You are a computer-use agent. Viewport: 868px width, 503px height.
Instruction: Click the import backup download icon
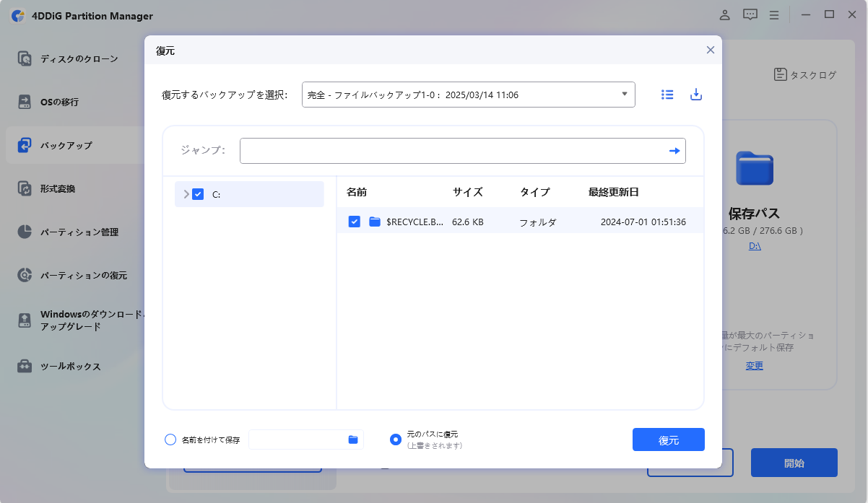click(696, 95)
